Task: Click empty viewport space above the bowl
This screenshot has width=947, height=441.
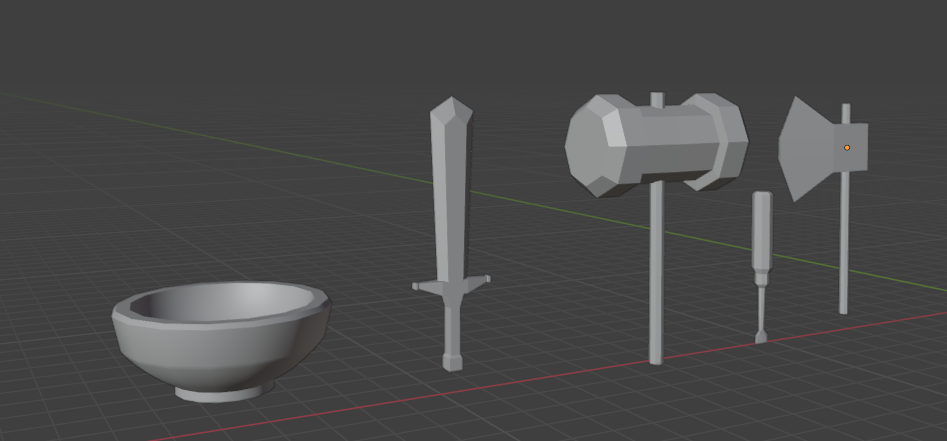Action: point(200,180)
